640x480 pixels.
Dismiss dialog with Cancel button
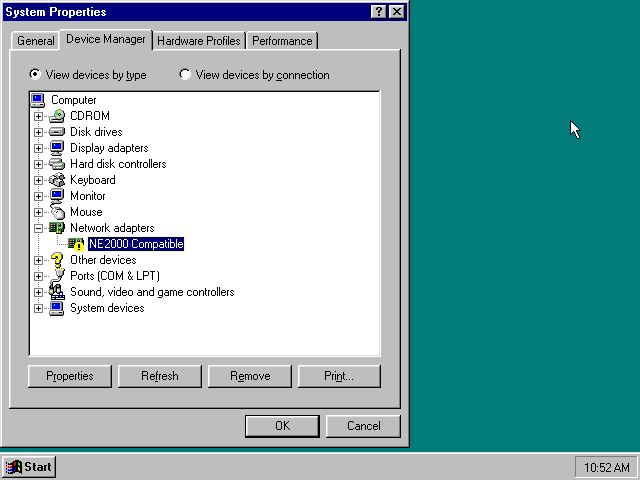363,426
